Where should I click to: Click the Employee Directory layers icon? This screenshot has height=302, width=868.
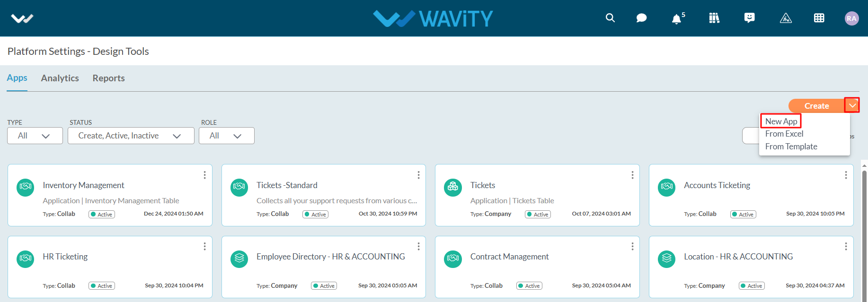(239, 259)
